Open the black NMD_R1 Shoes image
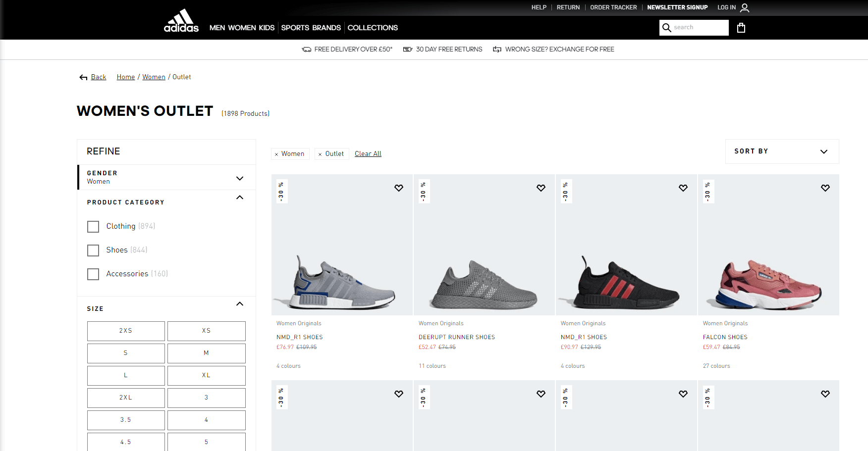868x451 pixels. coord(626,245)
